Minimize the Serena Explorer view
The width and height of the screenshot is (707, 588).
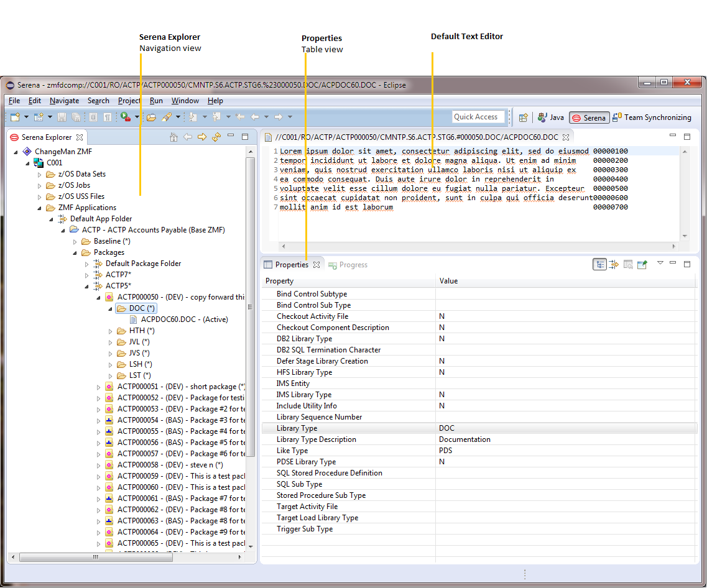click(x=231, y=136)
